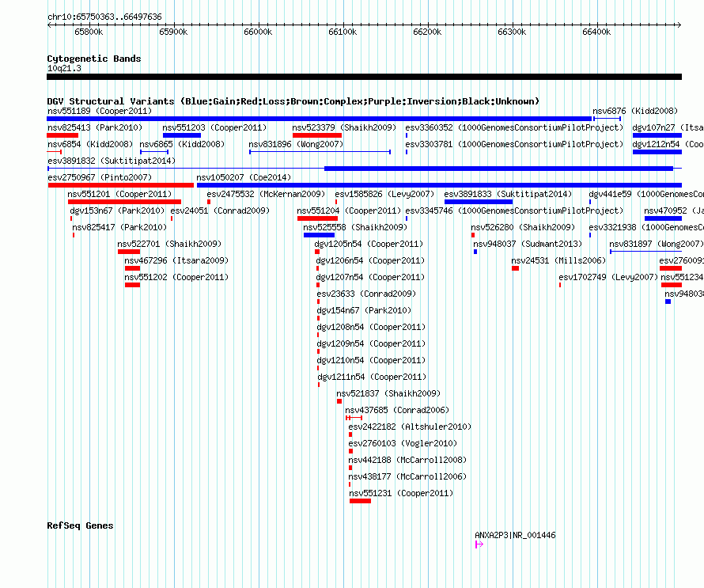Viewport: 704px width, 588px height.
Task: Click the magenta ANXA2P3 gene arrow glyph
Action: [479, 544]
